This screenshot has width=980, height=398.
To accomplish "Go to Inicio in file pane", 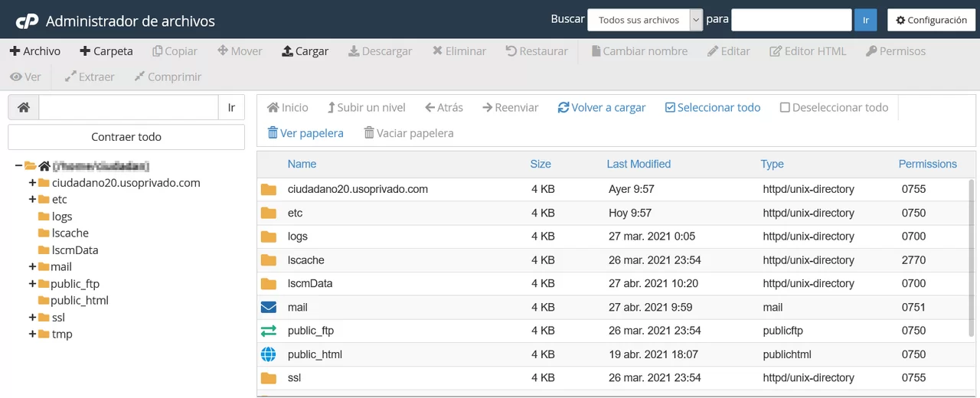I will click(288, 108).
